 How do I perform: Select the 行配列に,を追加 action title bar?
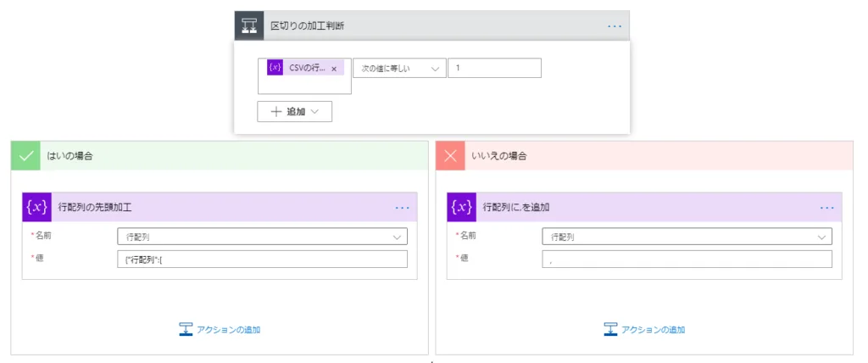pyautogui.click(x=644, y=207)
